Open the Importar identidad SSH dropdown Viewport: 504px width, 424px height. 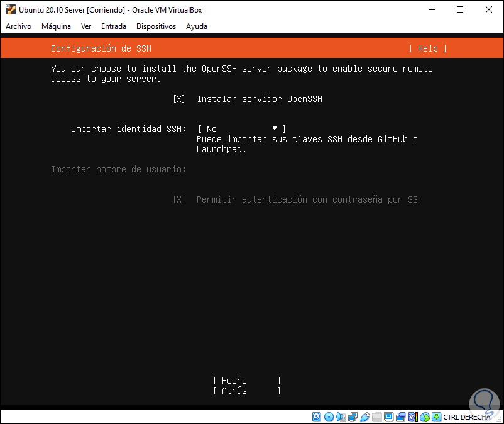242,129
